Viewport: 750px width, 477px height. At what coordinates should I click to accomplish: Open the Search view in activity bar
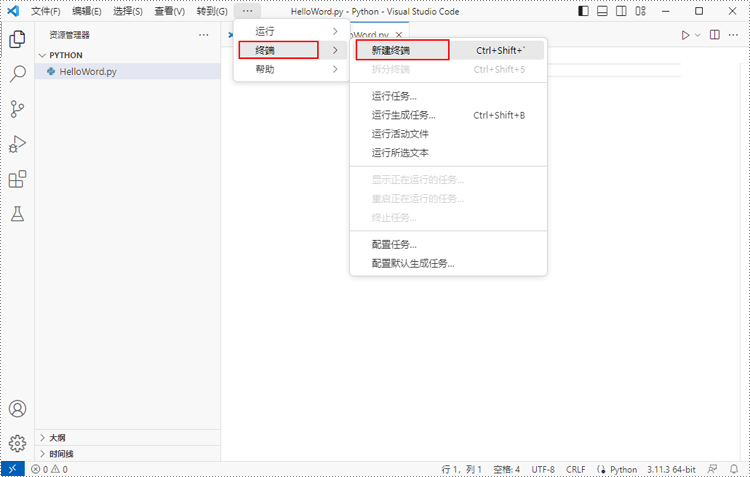pos(17,74)
